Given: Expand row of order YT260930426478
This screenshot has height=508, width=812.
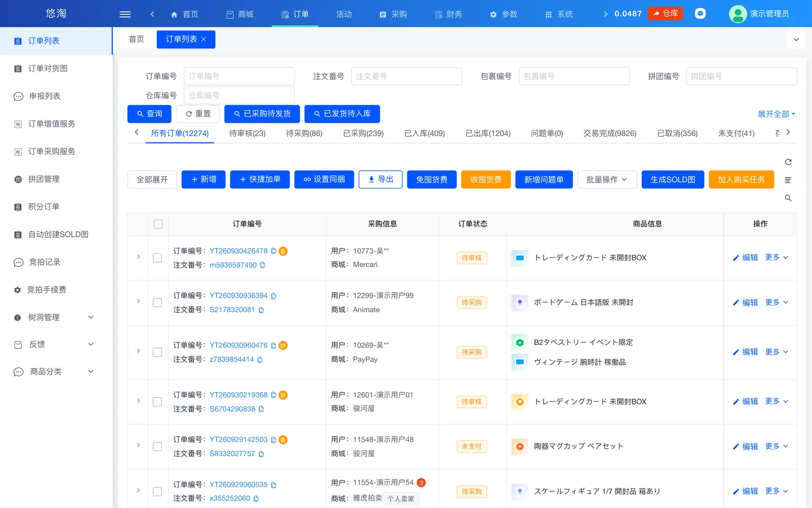Looking at the screenshot, I should point(139,257).
